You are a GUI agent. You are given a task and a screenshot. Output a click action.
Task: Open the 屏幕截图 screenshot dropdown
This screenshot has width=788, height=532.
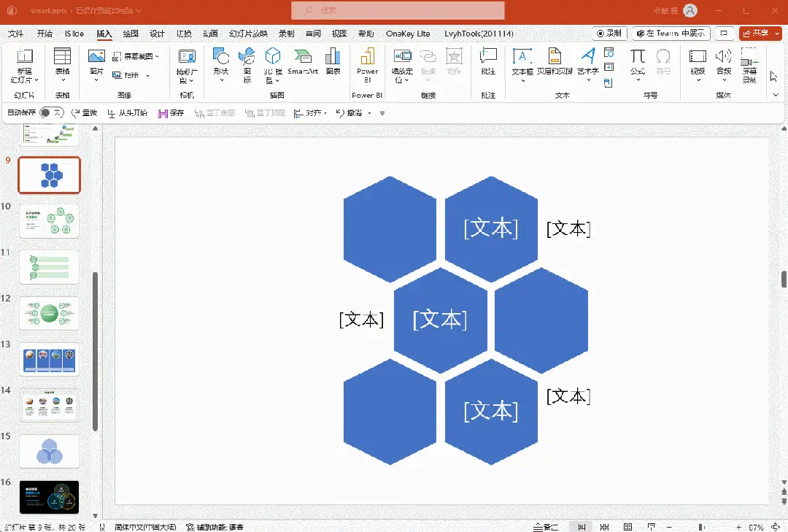136,56
